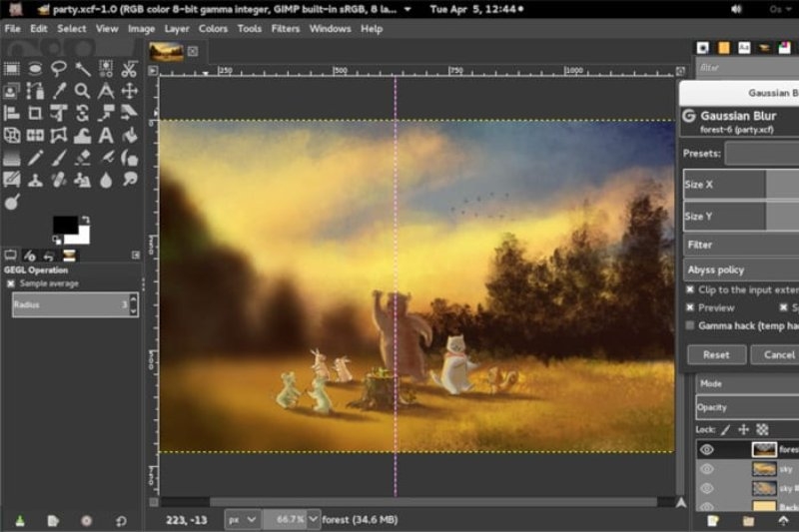Select the Ellipse Select tool
Image resolution: width=799 pixels, height=532 pixels.
(35, 68)
